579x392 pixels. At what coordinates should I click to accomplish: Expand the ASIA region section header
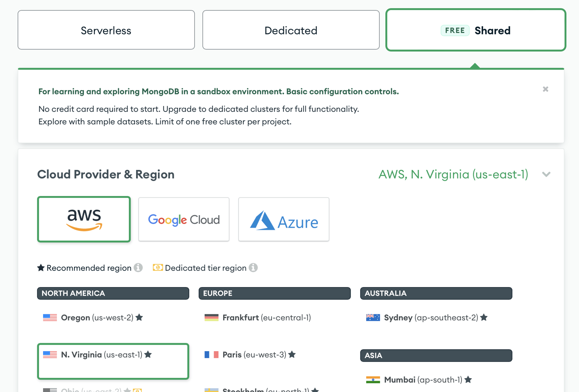[x=436, y=355]
